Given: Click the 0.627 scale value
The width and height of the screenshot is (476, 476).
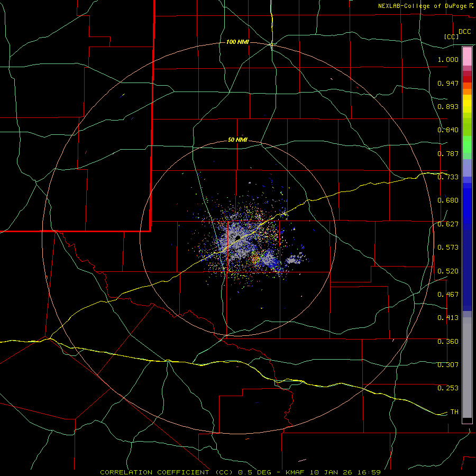Looking at the screenshot, I should pos(448,224).
